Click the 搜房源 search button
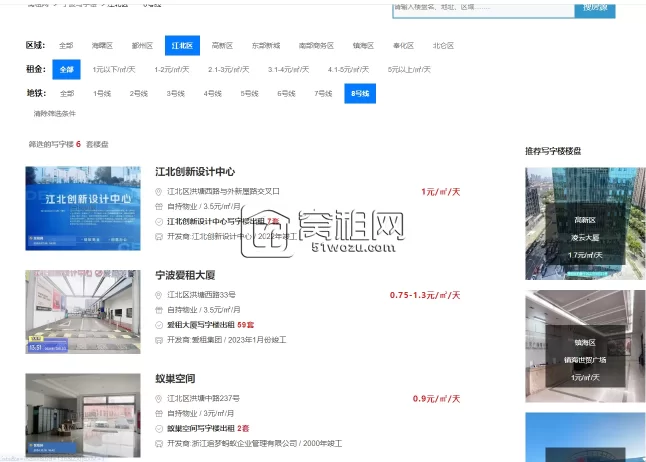 coord(595,9)
